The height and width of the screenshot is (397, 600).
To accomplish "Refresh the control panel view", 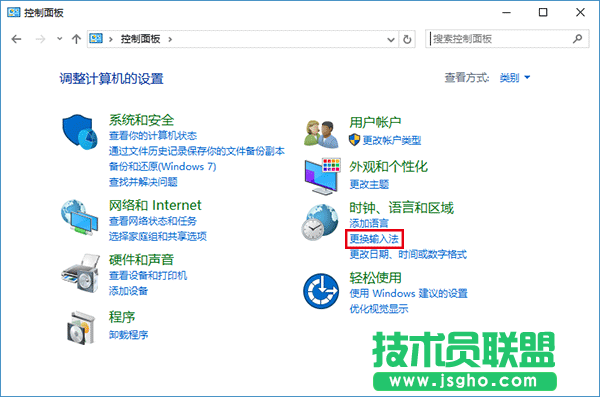I will [x=407, y=39].
